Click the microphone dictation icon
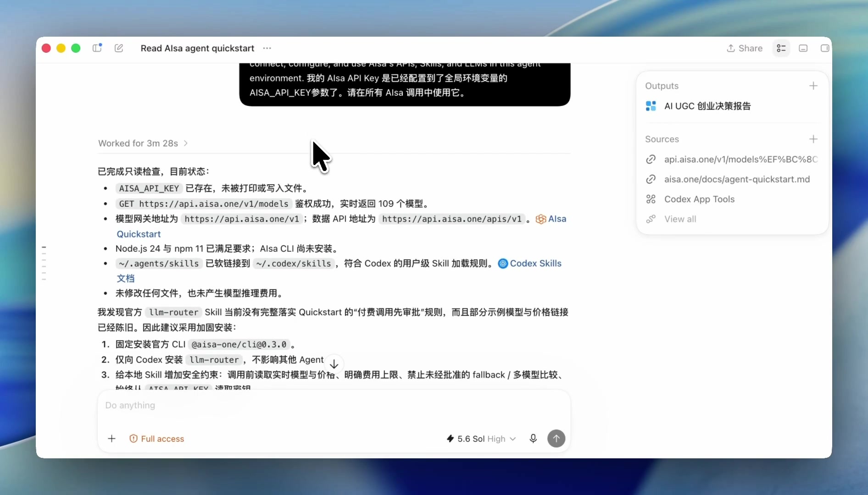Image resolution: width=868 pixels, height=495 pixels. click(533, 439)
